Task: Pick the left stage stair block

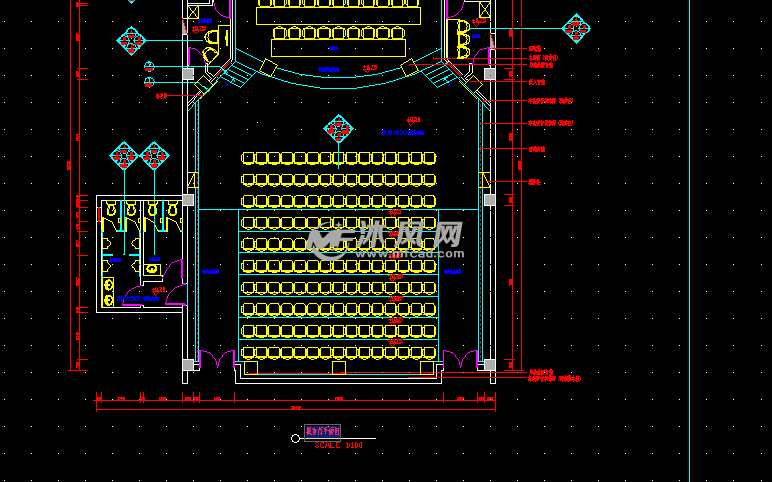Action: [x=237, y=76]
